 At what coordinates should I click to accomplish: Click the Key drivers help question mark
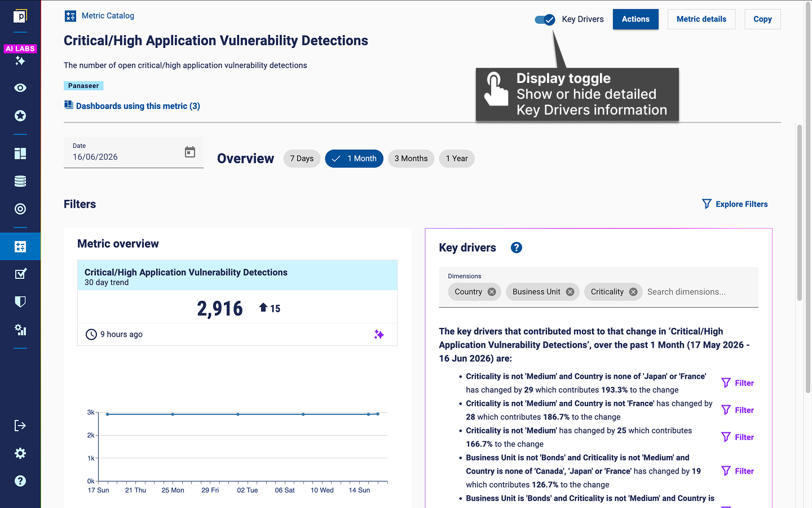tap(516, 248)
